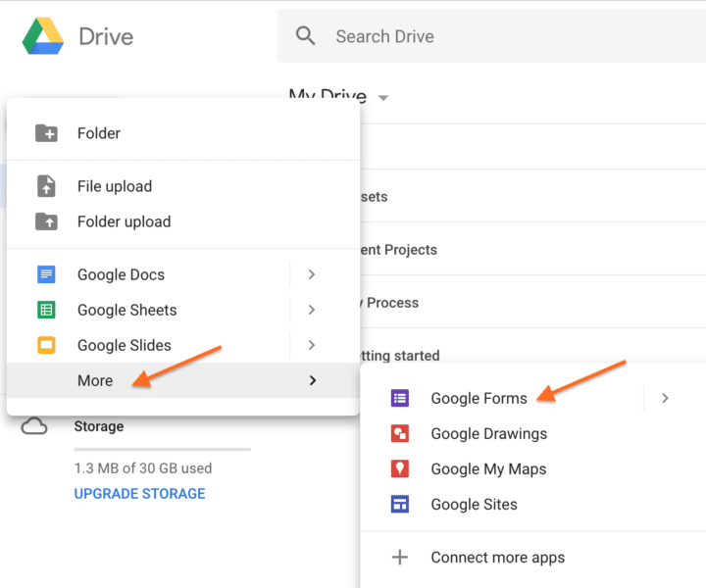Click the Storage label in sidebar
Screen dimensions: 706x588
[x=99, y=426]
